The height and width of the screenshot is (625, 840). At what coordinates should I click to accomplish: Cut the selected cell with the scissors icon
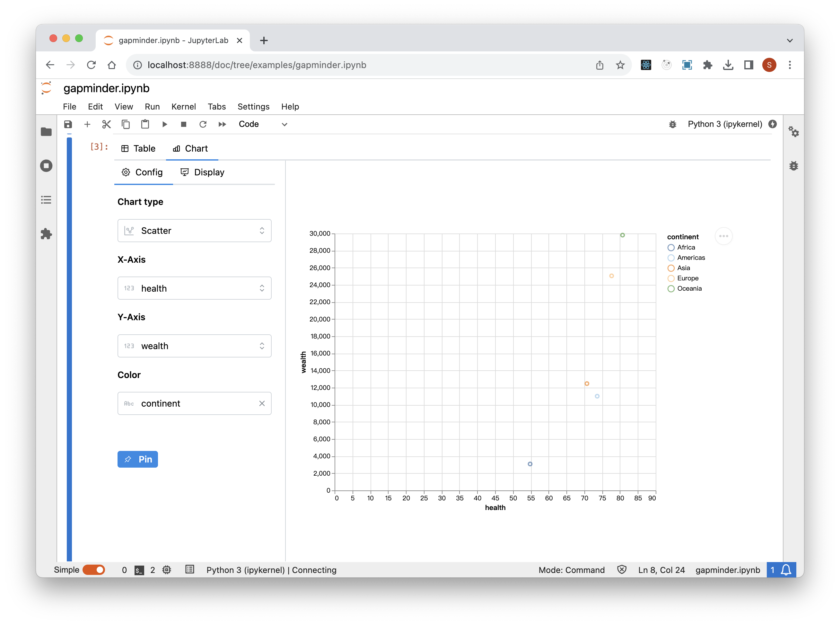(x=106, y=124)
